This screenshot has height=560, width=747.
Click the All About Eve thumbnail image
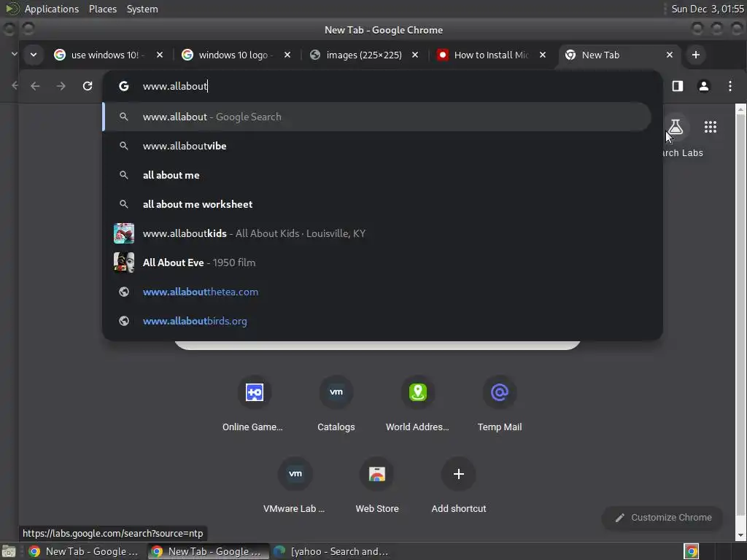coord(124,262)
